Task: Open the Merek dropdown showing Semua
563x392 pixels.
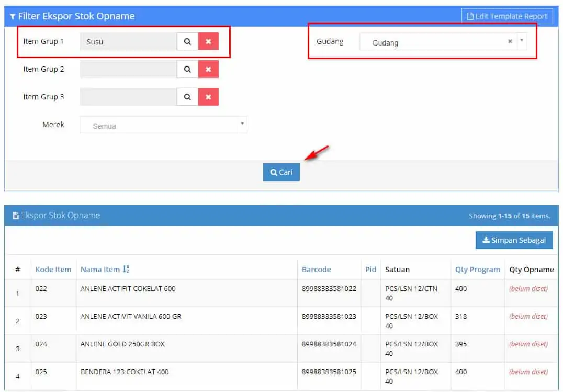Action: (x=163, y=125)
